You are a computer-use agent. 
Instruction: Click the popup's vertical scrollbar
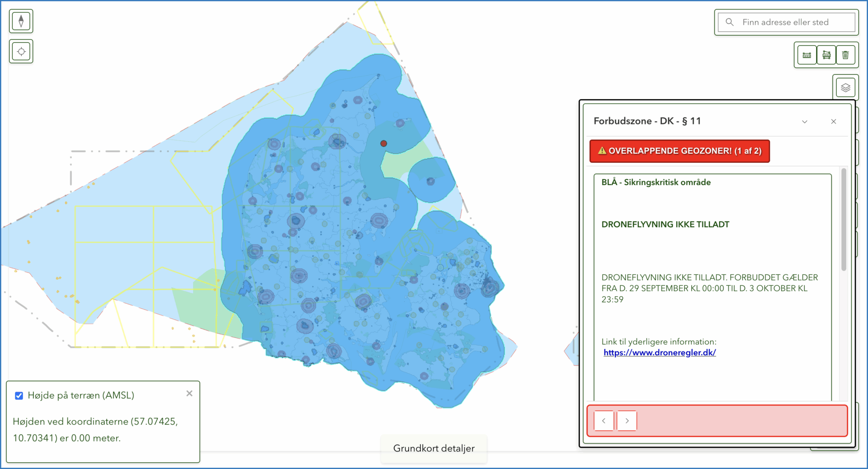(844, 222)
